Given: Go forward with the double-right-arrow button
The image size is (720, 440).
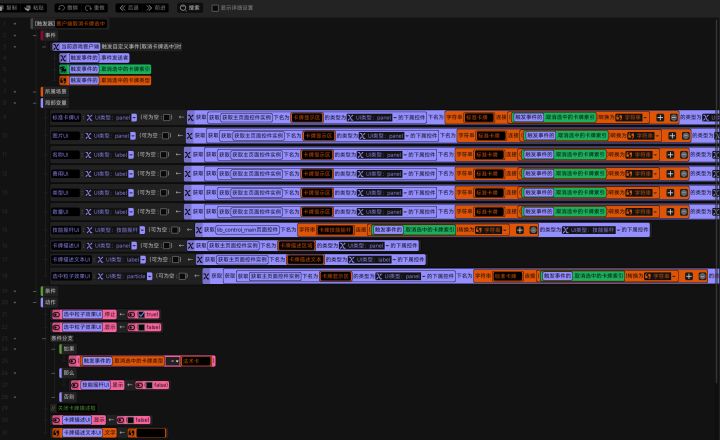Looking at the screenshot, I should (149, 8).
